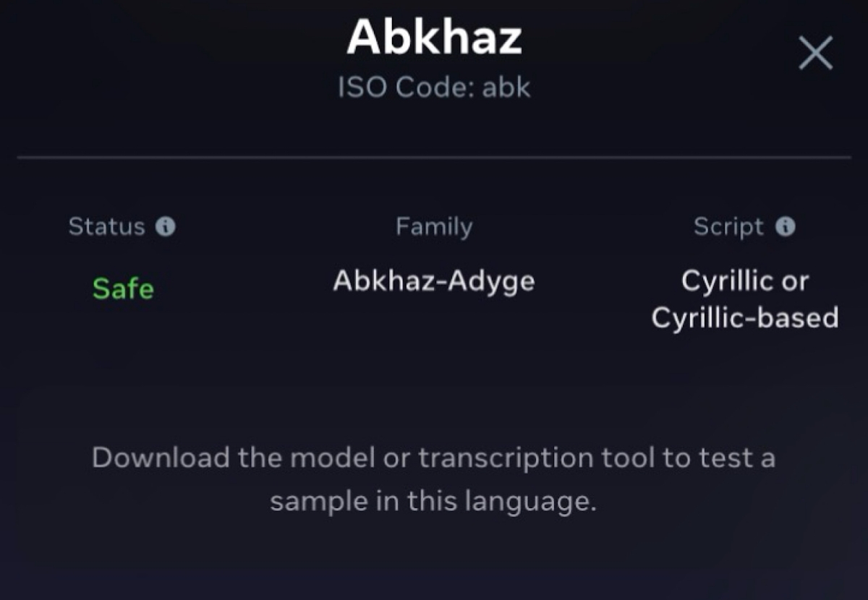Open the Status info tooltip icon
Viewport: 868px width, 600px height.
(x=166, y=227)
